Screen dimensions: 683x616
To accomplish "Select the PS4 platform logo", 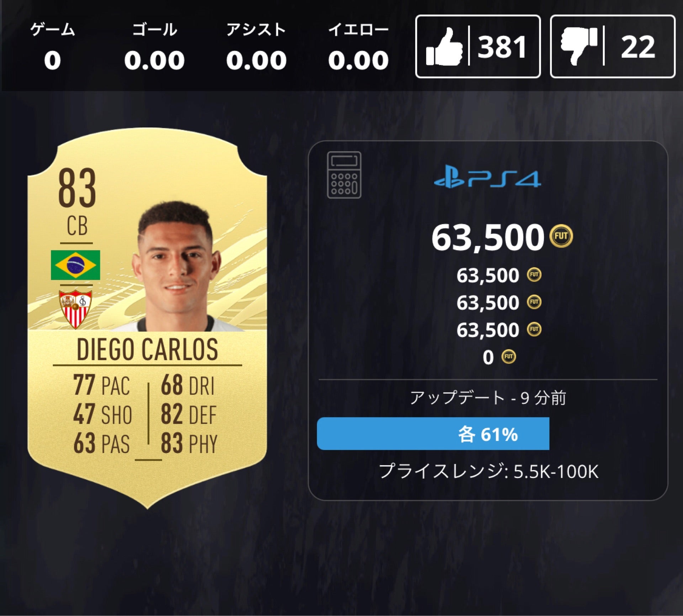I will [x=487, y=178].
